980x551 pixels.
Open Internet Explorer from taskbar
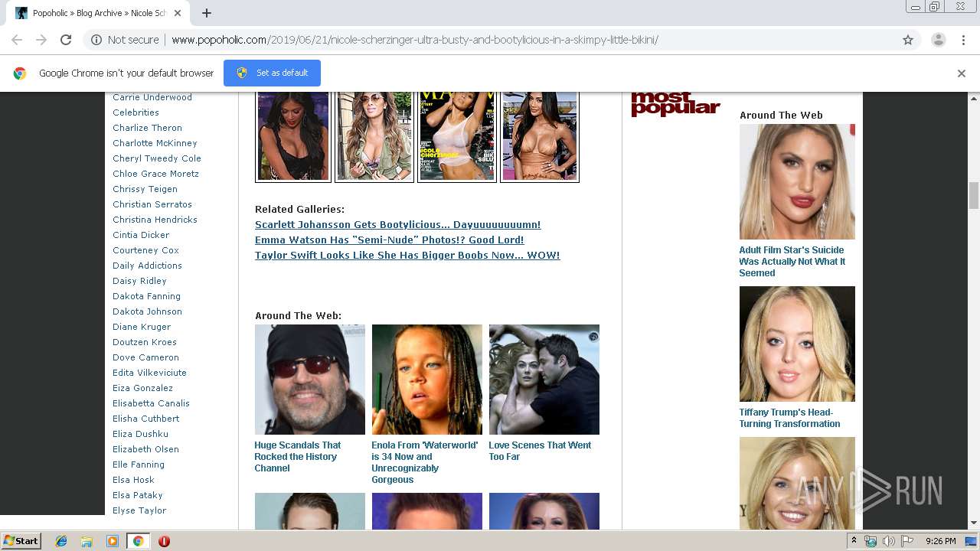(61, 541)
